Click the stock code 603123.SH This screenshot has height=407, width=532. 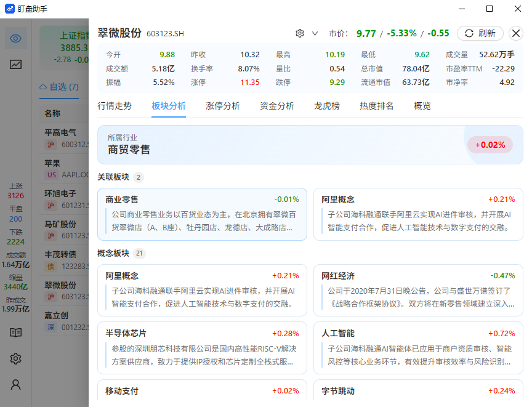pos(165,34)
